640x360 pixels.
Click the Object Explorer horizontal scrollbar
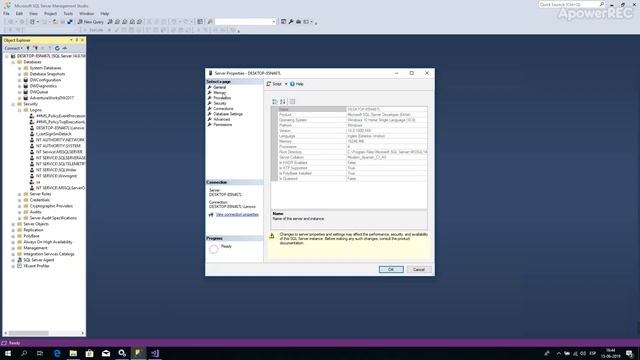[44, 333]
